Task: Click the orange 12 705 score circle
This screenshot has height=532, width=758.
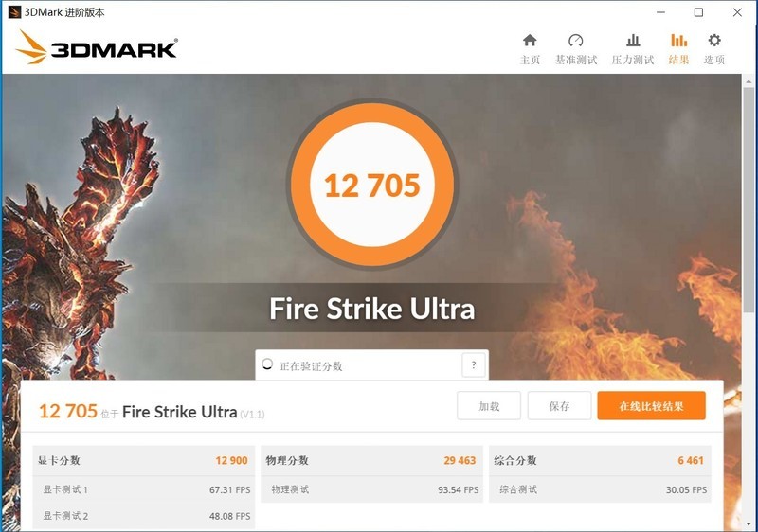Action: 372,185
